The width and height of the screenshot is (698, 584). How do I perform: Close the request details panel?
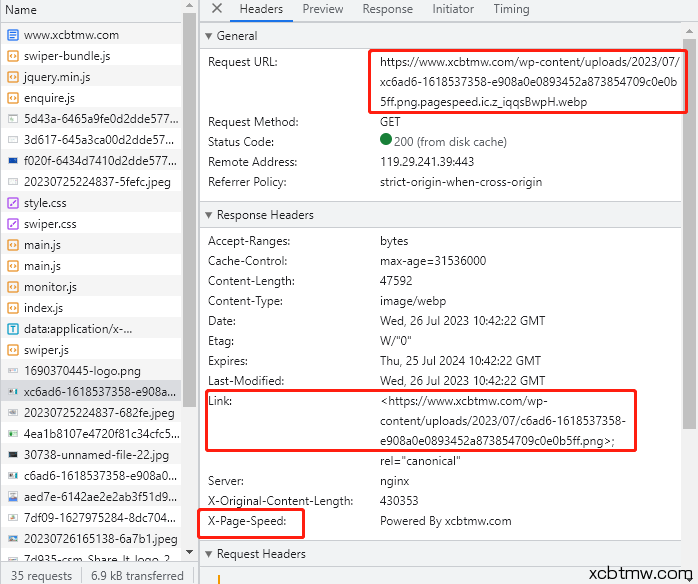click(x=217, y=8)
